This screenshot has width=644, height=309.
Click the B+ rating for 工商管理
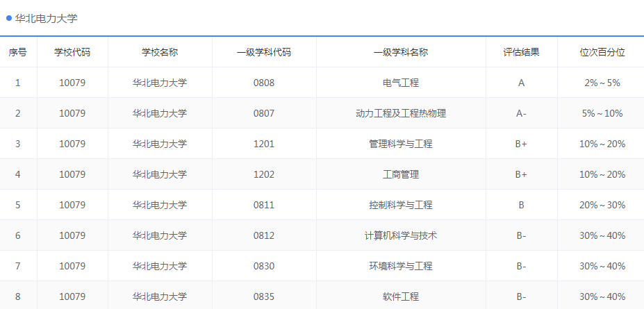[x=521, y=174]
